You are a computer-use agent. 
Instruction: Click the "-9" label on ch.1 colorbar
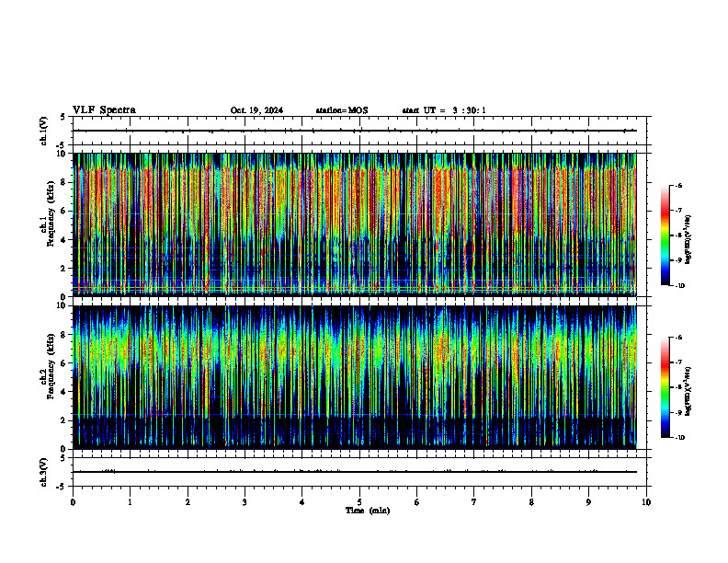pyautogui.click(x=678, y=260)
